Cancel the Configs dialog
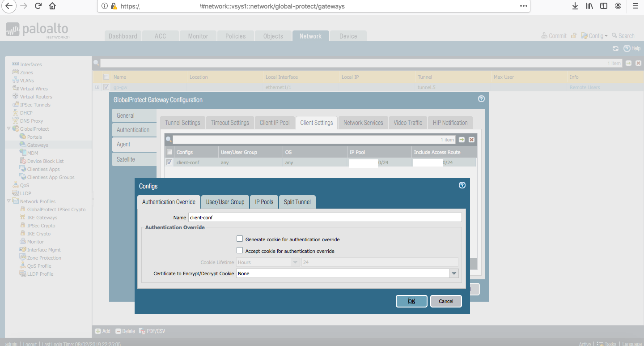The height and width of the screenshot is (346, 644). (x=445, y=301)
